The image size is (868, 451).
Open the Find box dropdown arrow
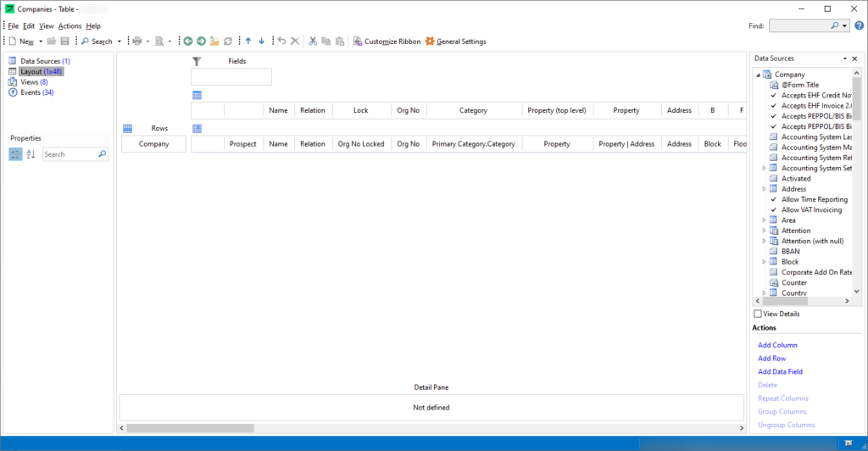tap(845, 26)
